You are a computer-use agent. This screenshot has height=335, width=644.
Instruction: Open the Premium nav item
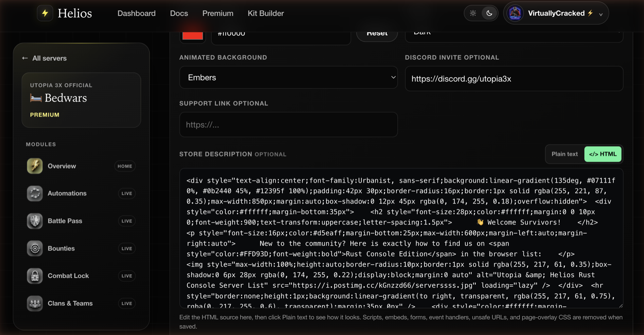point(218,13)
